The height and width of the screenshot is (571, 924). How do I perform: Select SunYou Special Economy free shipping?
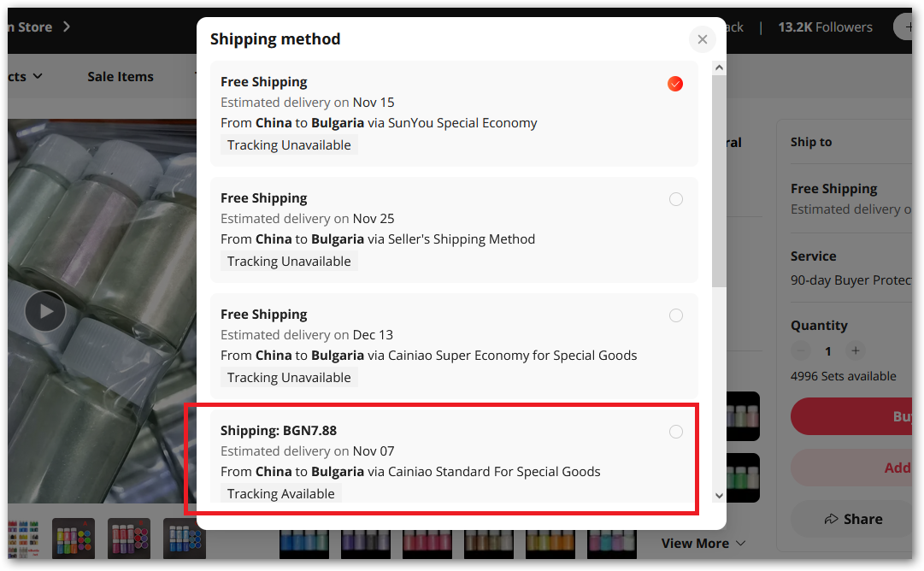675,84
